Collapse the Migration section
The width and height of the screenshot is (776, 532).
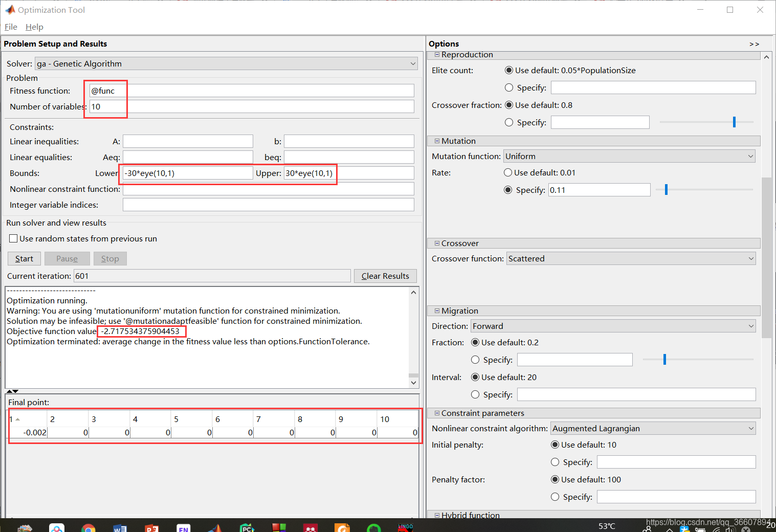[x=437, y=311]
